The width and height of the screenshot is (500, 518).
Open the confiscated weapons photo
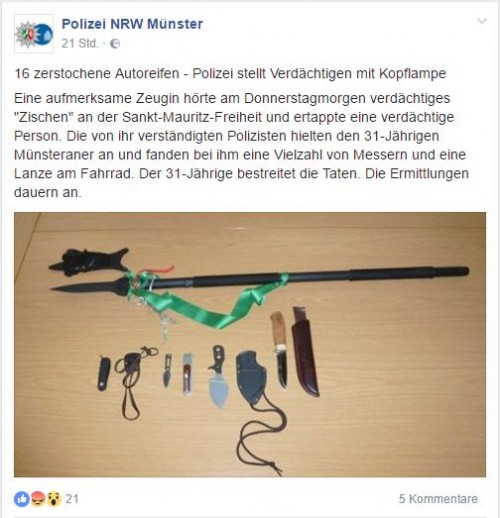point(250,344)
